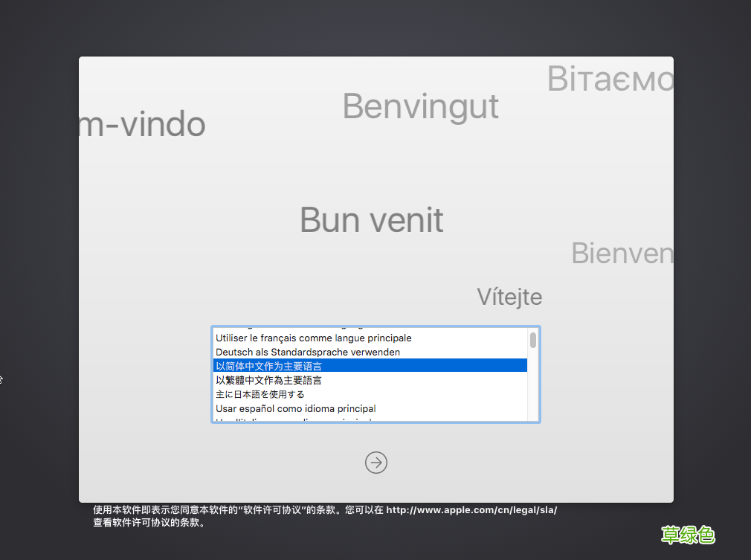The image size is (751, 560).
Task: Click the "草绿色" text at bottom right
Action: pos(688,535)
